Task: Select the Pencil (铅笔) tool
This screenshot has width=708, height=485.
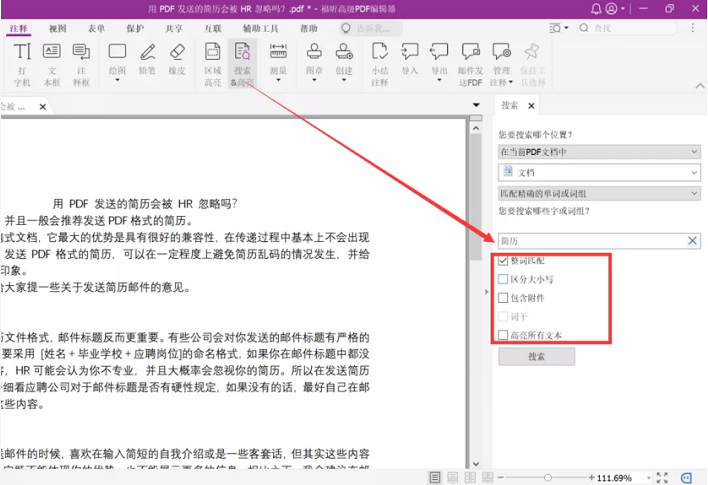Action: [147, 59]
